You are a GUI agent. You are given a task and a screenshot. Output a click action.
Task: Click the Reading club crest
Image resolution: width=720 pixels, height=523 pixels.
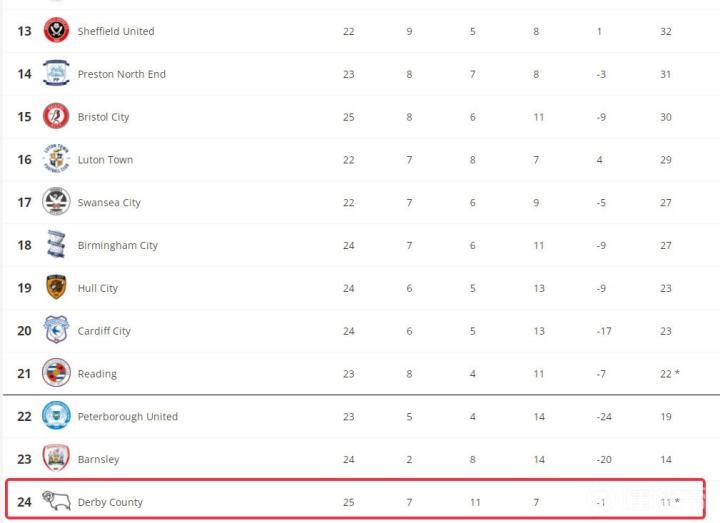point(56,374)
